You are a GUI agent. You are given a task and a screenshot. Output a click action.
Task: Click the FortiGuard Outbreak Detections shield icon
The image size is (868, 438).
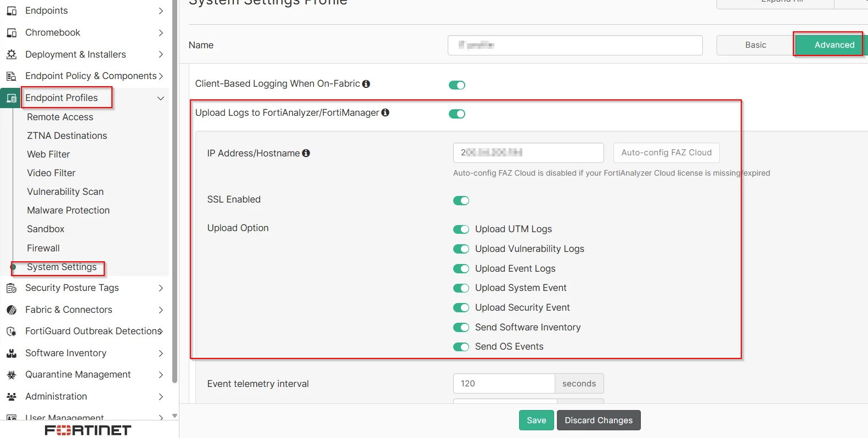point(12,332)
